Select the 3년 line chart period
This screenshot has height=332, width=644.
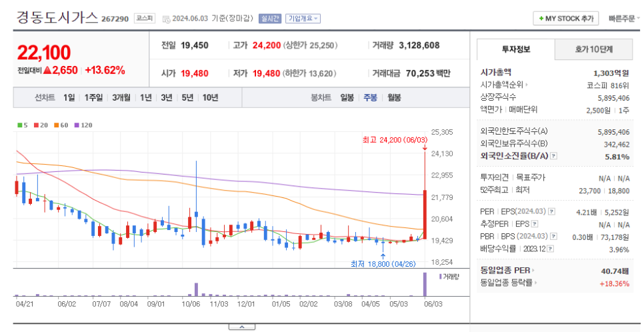tap(167, 98)
